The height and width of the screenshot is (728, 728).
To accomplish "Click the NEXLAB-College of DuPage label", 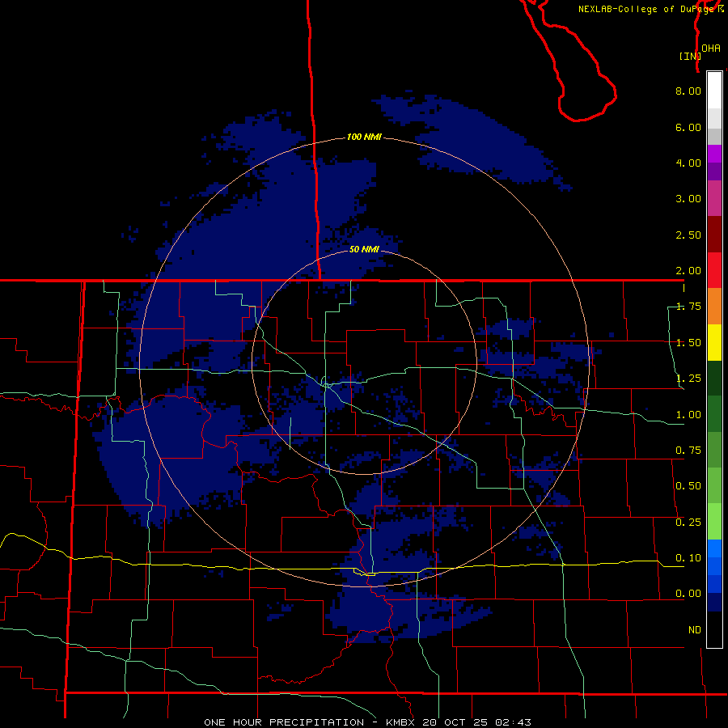I will [647, 9].
